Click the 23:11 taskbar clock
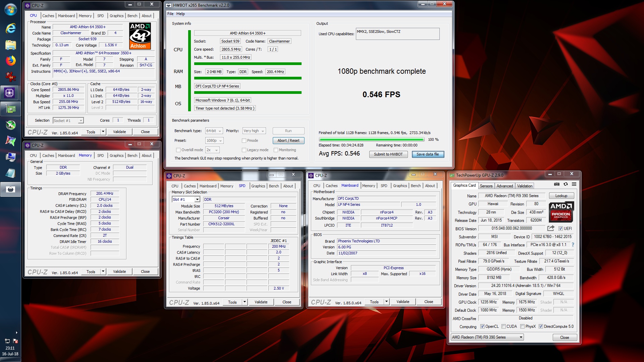 tap(10, 348)
